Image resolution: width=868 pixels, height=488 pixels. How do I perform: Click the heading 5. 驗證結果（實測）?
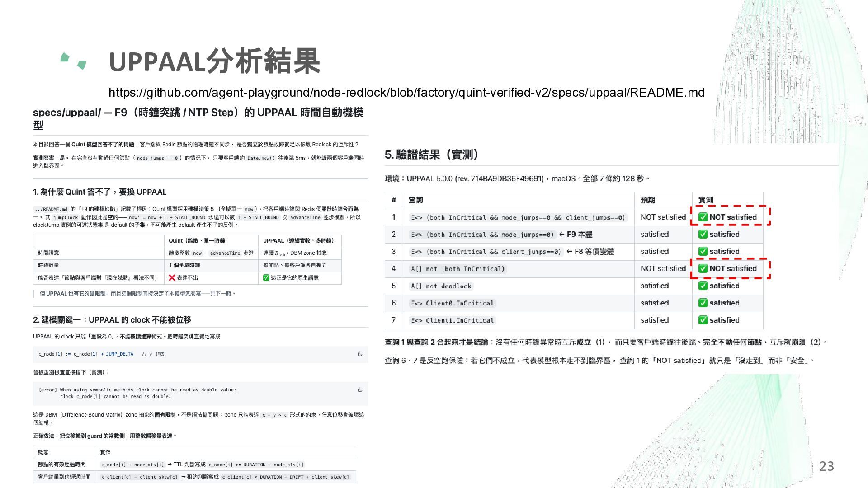tap(432, 155)
